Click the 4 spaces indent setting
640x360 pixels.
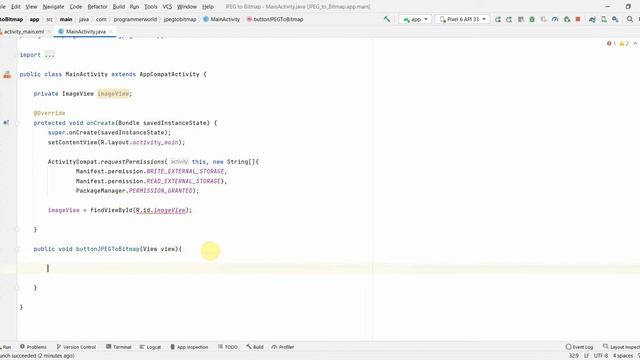pos(622,356)
